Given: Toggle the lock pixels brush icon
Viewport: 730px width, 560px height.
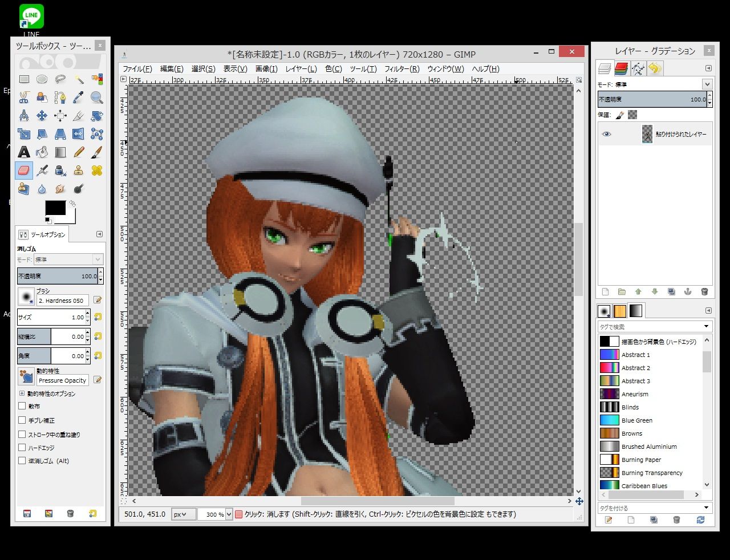Looking at the screenshot, I should tap(620, 115).
